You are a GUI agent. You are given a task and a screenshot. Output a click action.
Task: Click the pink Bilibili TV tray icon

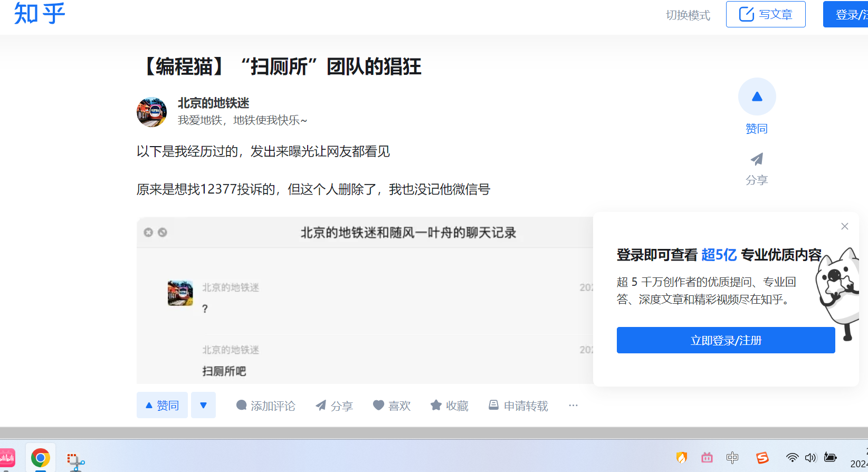pos(707,457)
